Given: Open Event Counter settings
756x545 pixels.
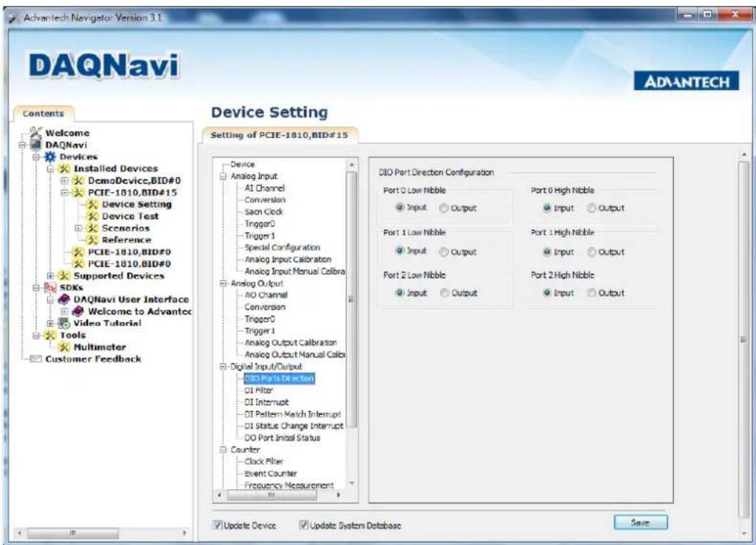Looking at the screenshot, I should coord(270,473).
